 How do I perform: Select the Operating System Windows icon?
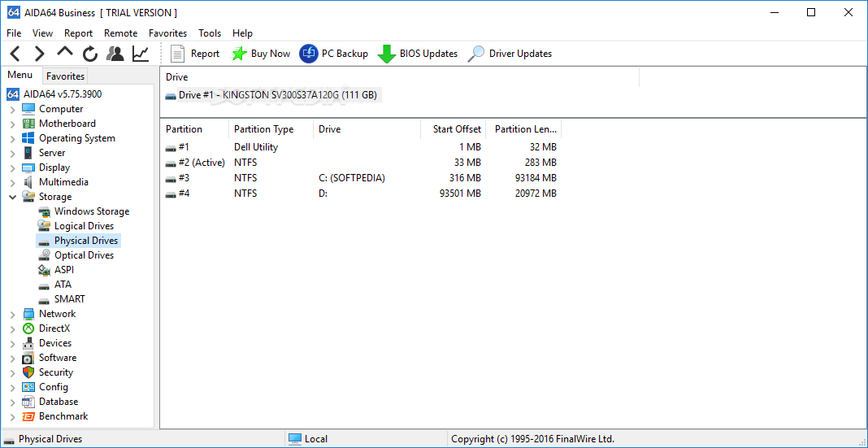click(x=28, y=138)
